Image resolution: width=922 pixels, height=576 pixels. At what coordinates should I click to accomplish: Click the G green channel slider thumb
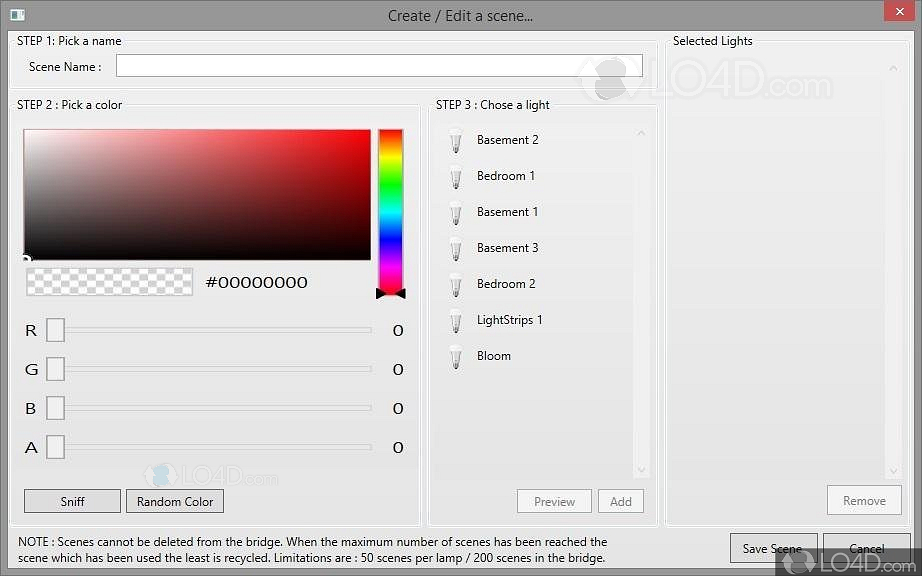55,369
